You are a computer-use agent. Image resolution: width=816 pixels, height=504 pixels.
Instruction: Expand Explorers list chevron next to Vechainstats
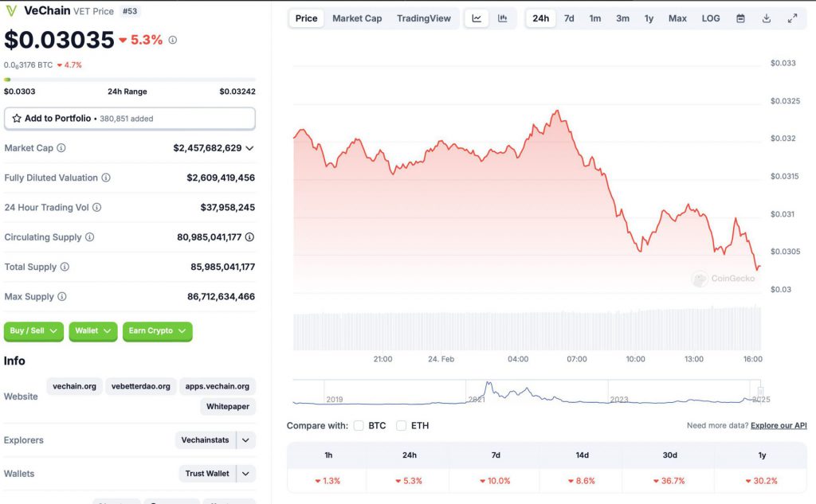click(245, 440)
